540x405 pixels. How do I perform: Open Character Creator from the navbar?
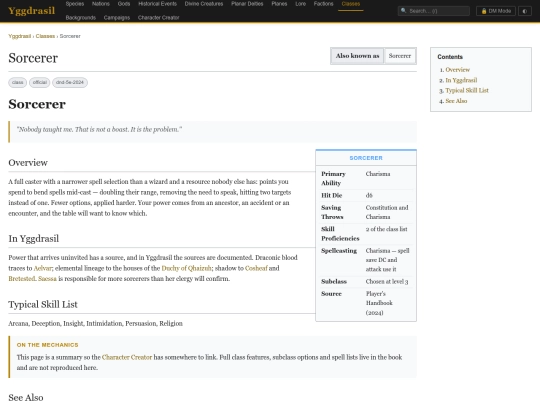click(x=158, y=18)
